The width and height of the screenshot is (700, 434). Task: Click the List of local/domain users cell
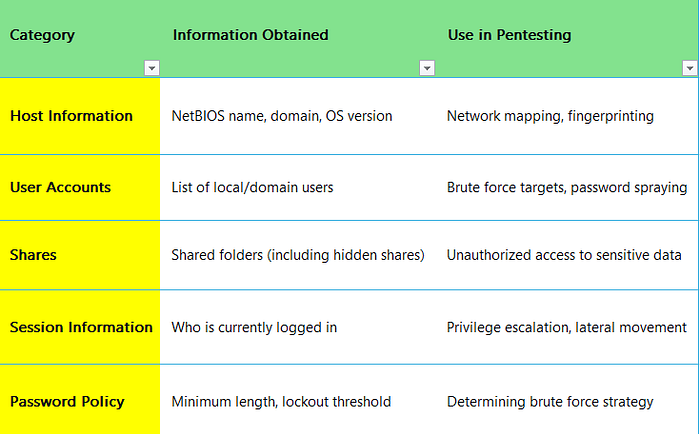pos(298,188)
